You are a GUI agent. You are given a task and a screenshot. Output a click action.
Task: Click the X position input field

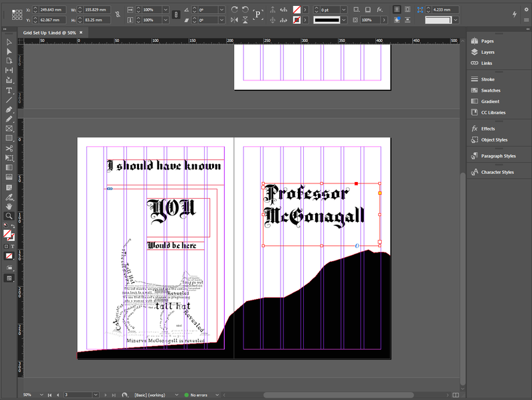49,10
